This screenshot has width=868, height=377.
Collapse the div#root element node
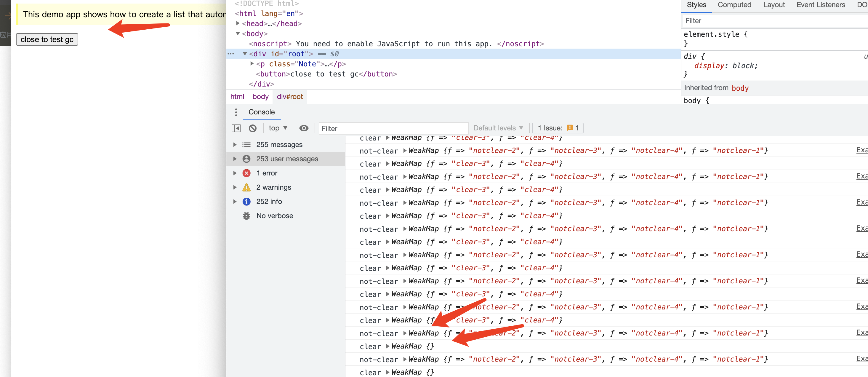point(245,54)
